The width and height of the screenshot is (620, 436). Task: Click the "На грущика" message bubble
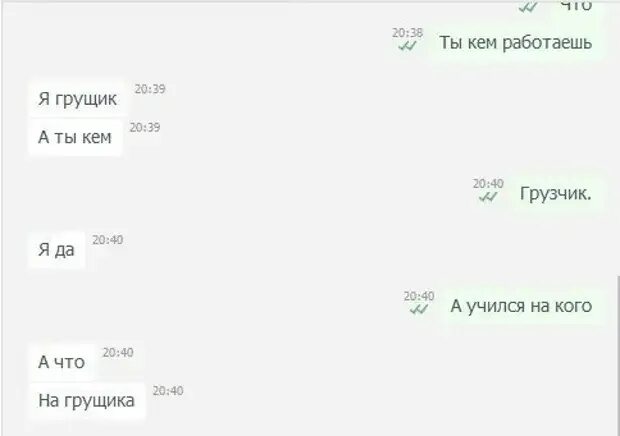tap(87, 400)
